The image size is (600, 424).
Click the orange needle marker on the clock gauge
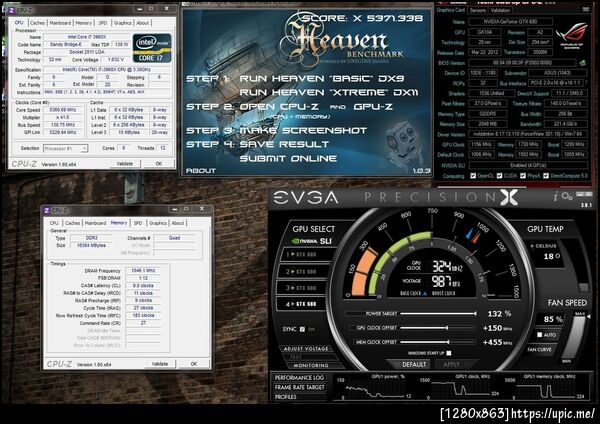pyautogui.click(x=476, y=236)
